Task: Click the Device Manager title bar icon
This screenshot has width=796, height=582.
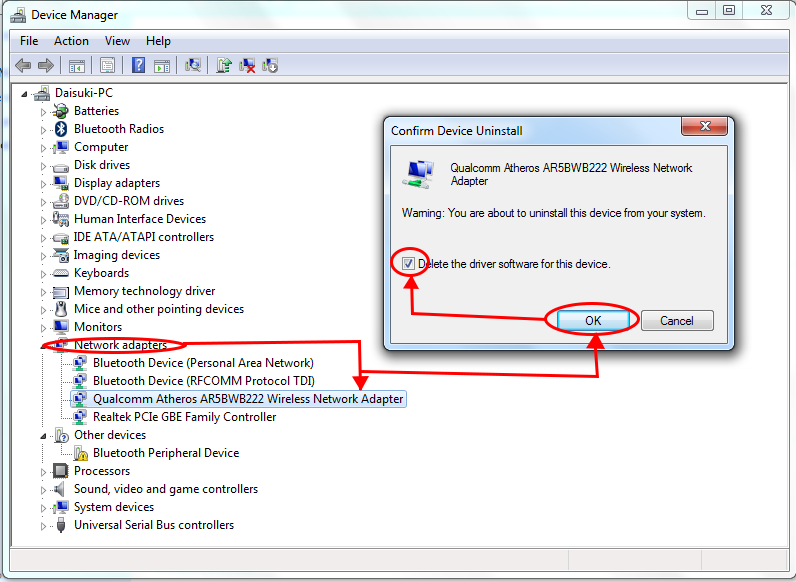Action: coord(18,15)
